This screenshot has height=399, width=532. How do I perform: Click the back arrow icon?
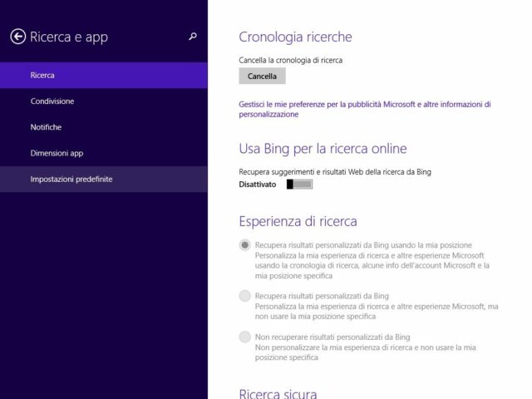click(18, 37)
